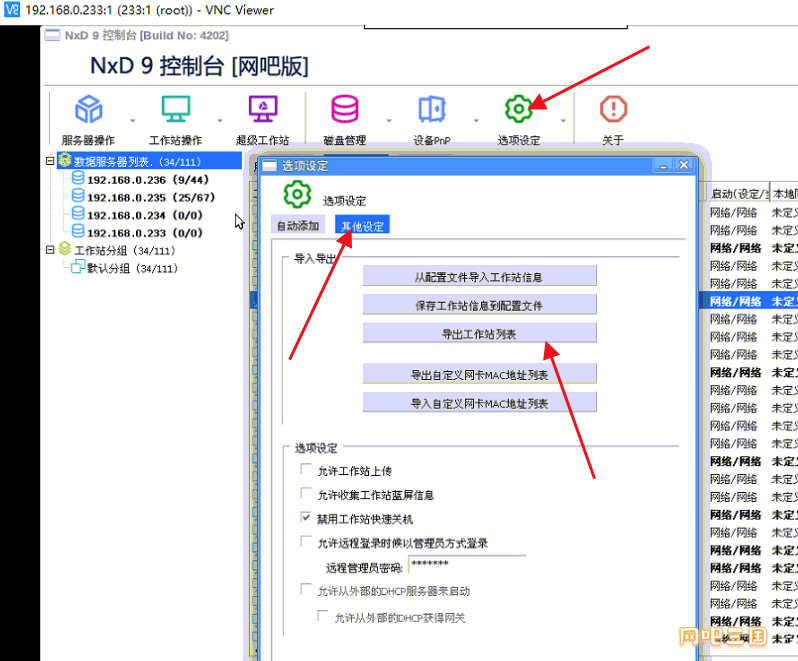Viewport: 798px width, 661px height.
Task: Select database icon of server 192.168.0.233
Action: (x=78, y=231)
